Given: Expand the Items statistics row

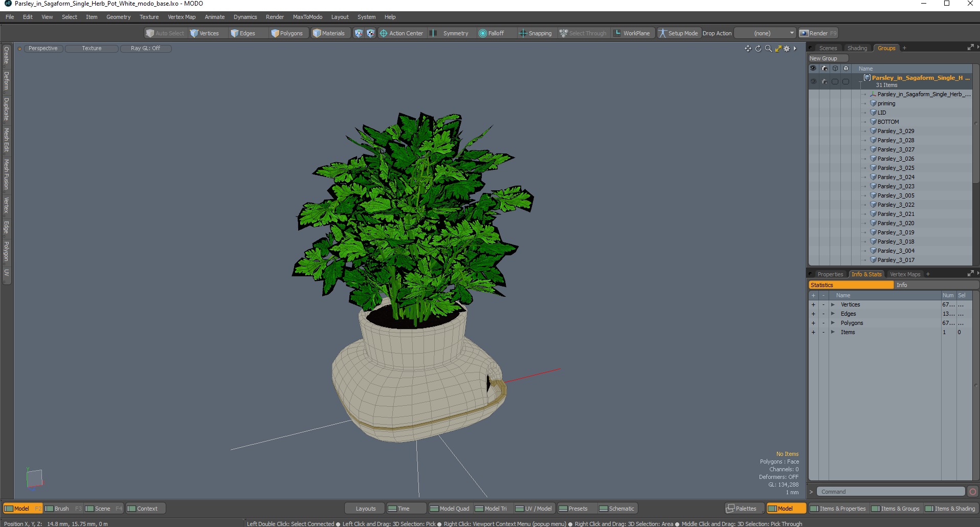Looking at the screenshot, I should [x=833, y=332].
